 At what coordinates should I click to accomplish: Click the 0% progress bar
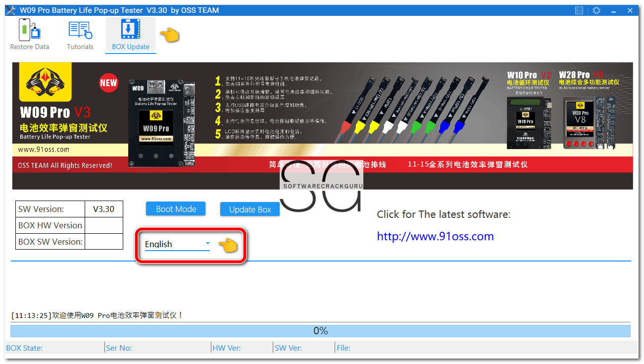click(x=320, y=331)
